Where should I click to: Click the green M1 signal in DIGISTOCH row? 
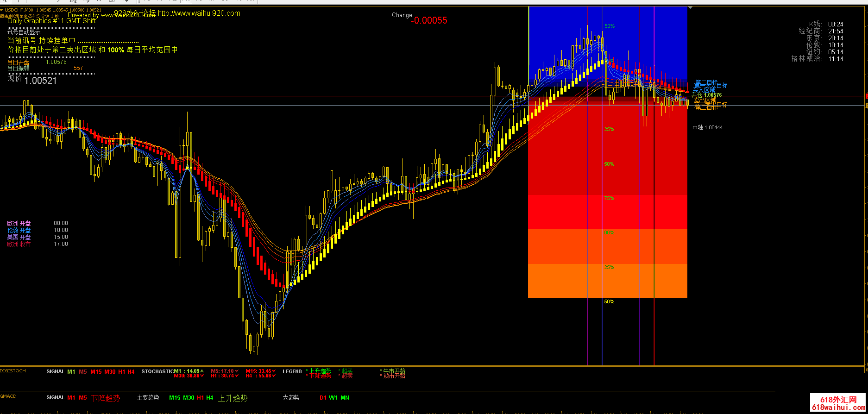71,372
